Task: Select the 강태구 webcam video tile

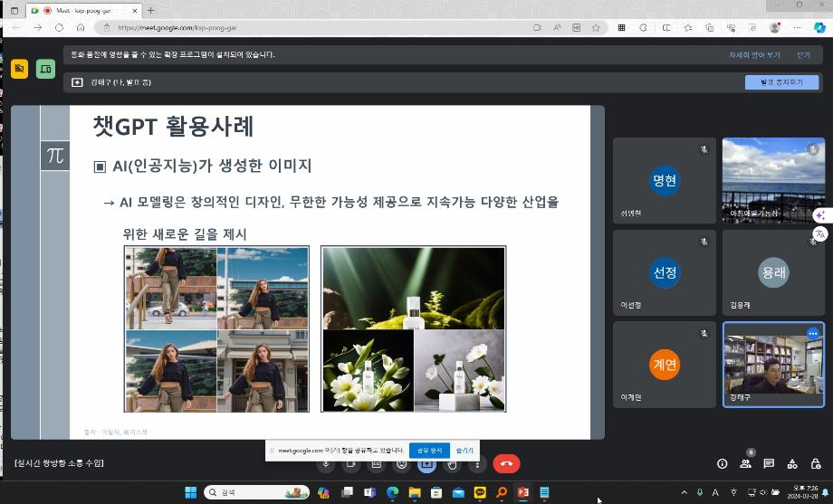Action: point(773,365)
